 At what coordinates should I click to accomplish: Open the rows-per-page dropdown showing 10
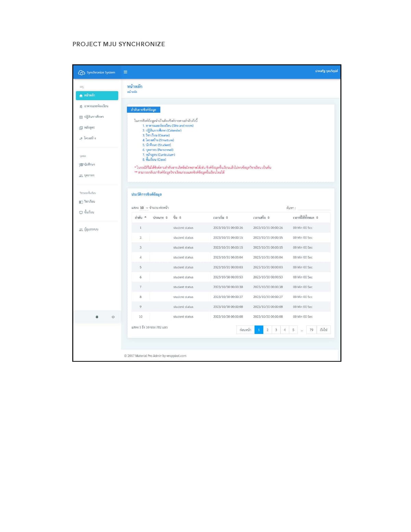coord(144,208)
